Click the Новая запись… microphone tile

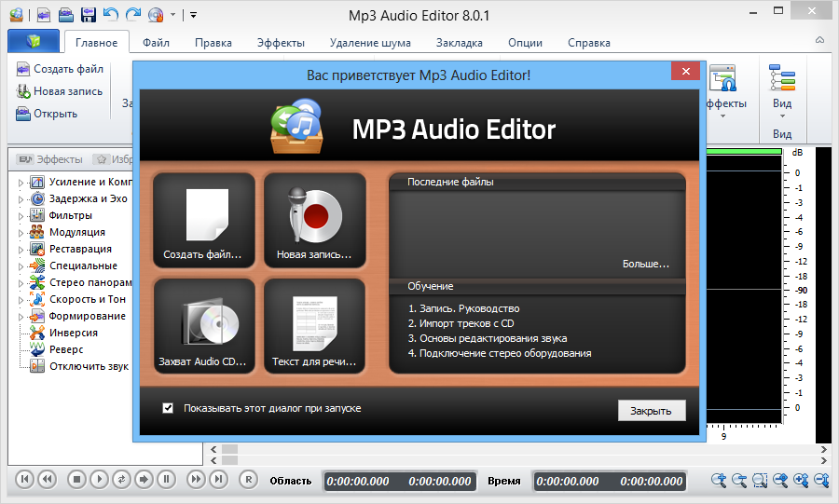pos(315,220)
